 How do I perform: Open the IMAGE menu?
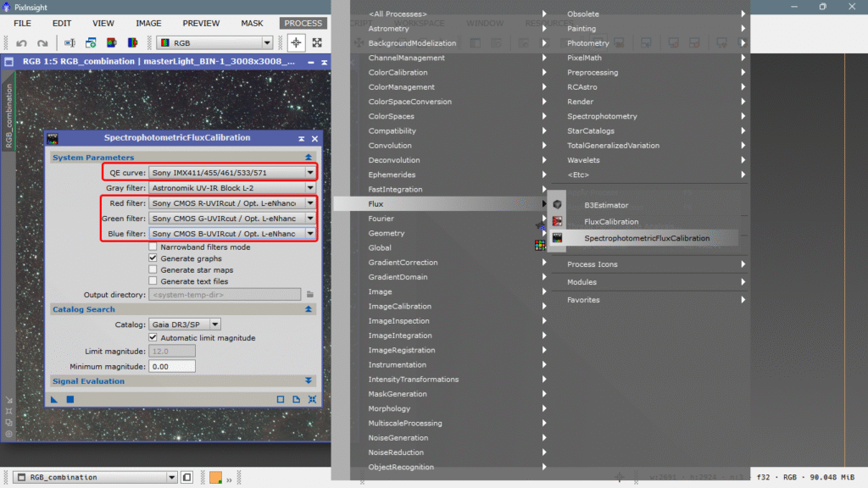pyautogui.click(x=148, y=23)
